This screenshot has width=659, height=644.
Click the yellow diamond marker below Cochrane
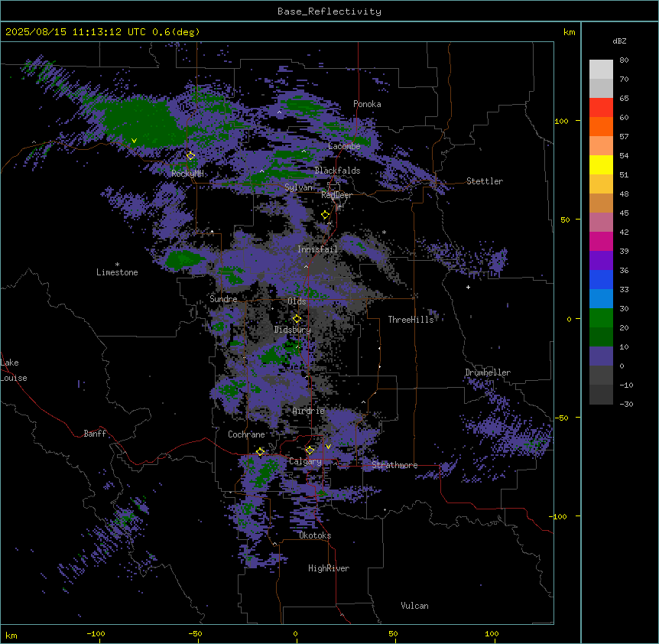coord(260,452)
